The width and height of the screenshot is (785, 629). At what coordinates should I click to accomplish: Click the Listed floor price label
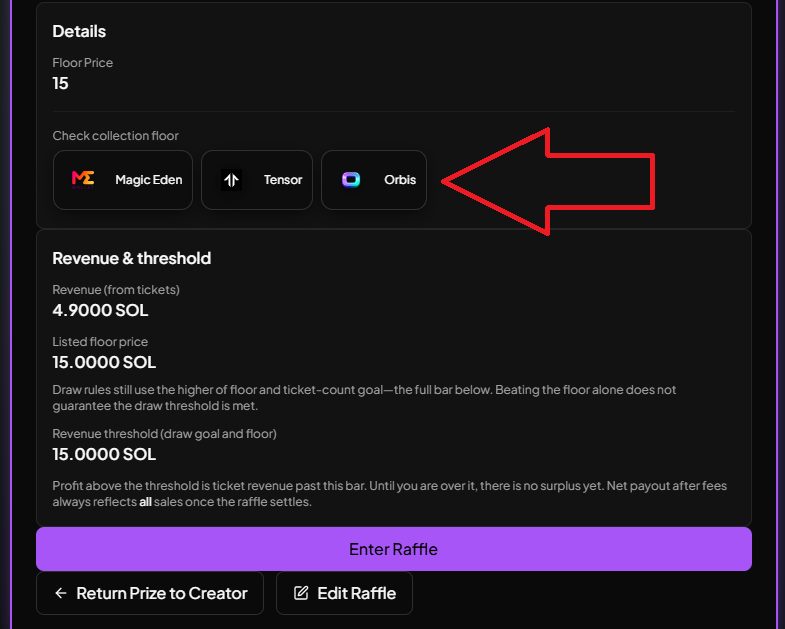(x=100, y=342)
